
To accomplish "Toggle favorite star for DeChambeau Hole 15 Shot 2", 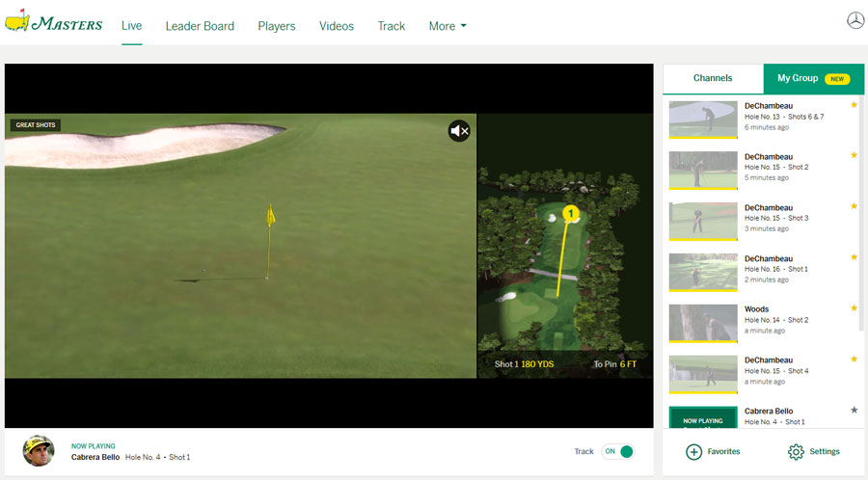I will tap(854, 155).
